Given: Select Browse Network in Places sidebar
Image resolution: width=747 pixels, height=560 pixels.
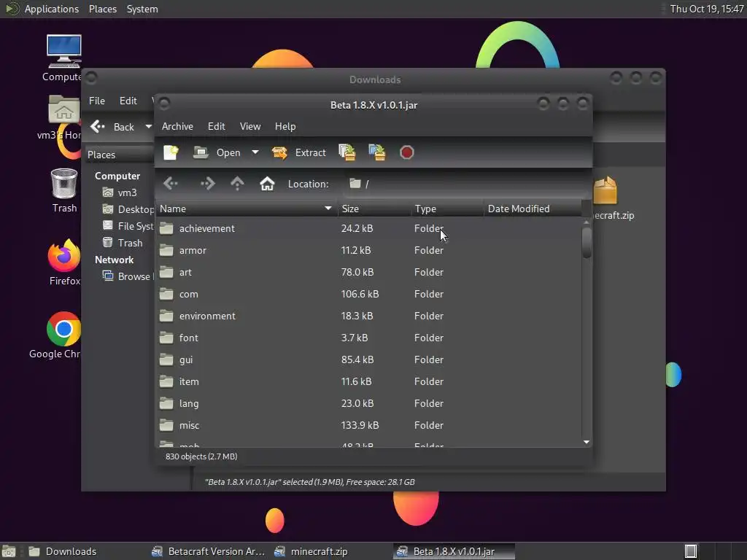Looking at the screenshot, I should click(x=128, y=276).
